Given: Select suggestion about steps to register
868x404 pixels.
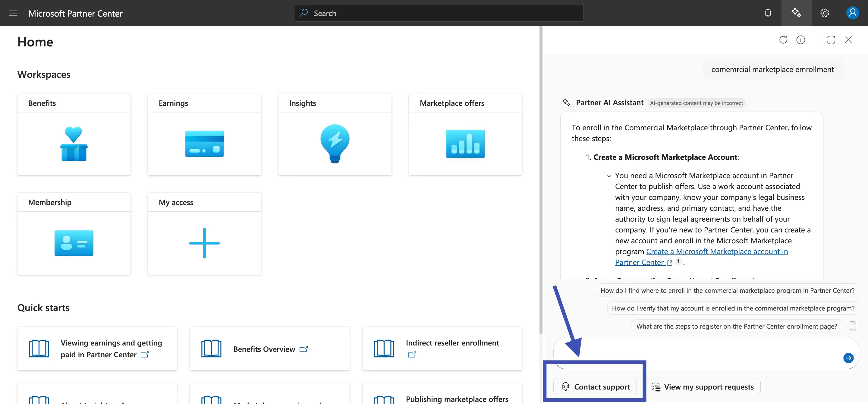Looking at the screenshot, I should [737, 326].
